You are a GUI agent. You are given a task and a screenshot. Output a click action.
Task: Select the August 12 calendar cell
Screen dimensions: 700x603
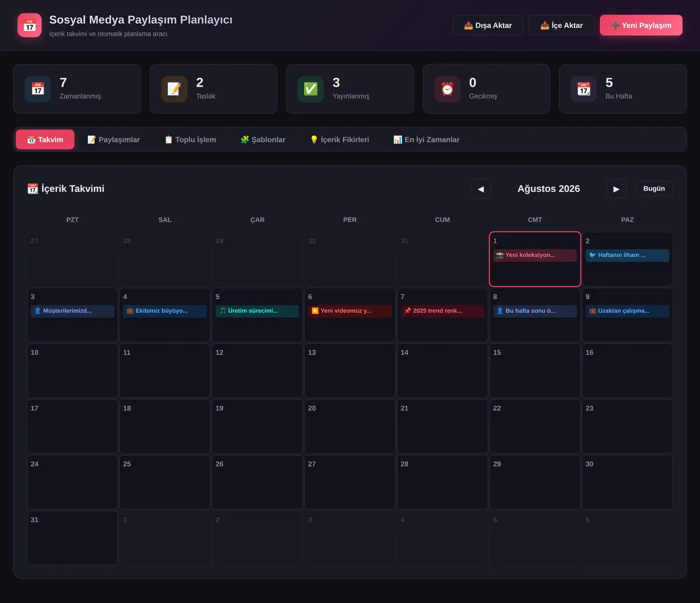pos(257,371)
